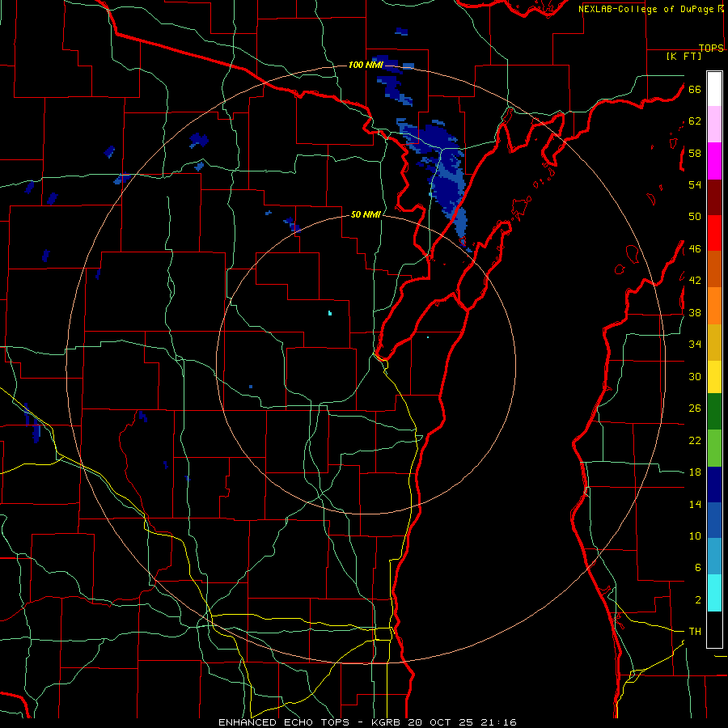728x728 pixels.
Task: Click the medium blue 10-14 legend swatch
Action: pyautogui.click(x=714, y=520)
